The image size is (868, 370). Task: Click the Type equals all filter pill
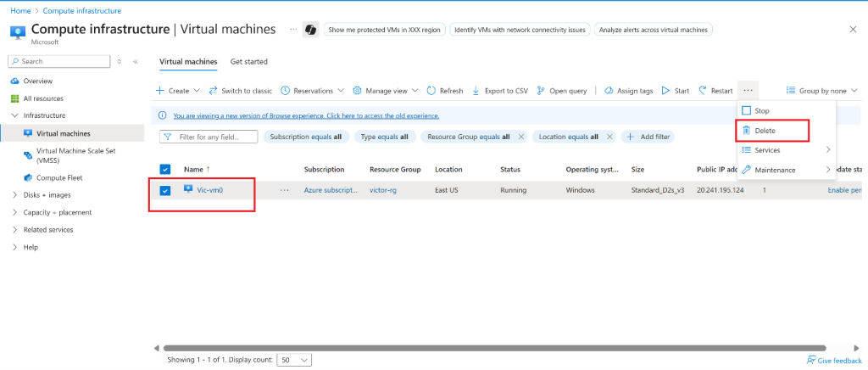[384, 137]
